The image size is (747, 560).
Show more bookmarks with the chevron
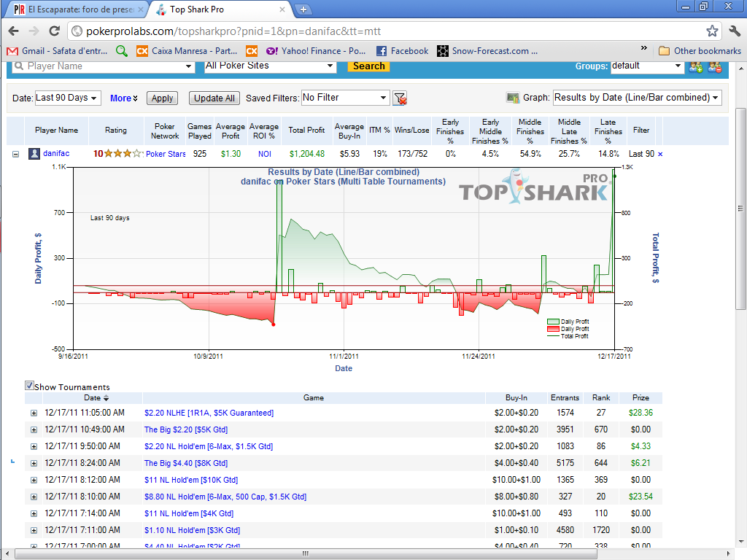[x=644, y=48]
